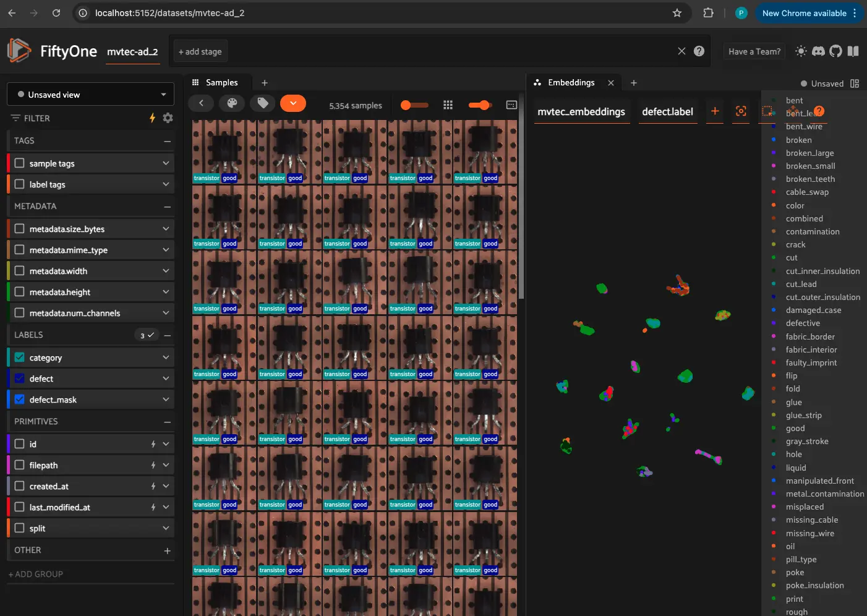867x616 pixels.
Task: Expand the defect_mask field chevron
Action: 166,400
